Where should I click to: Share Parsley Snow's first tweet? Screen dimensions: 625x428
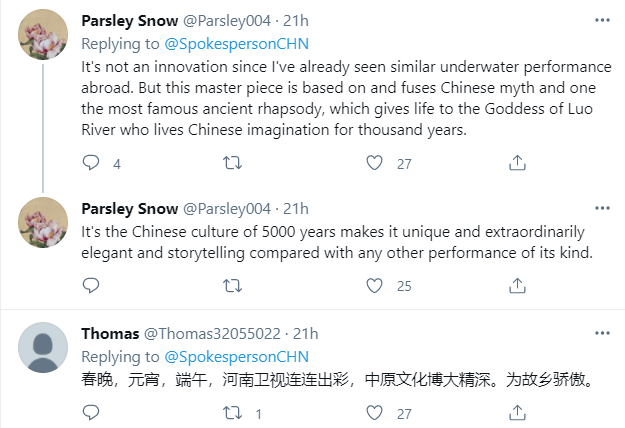click(517, 163)
